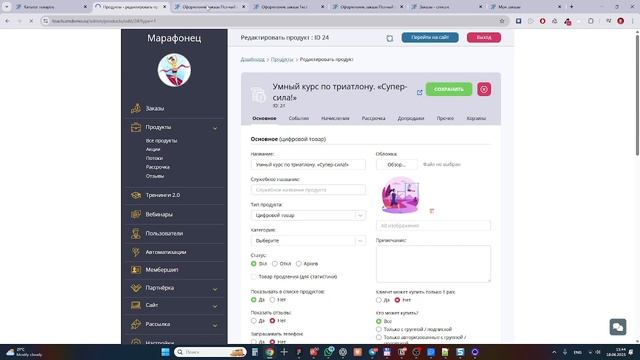Click the Alt изображения input field

(433, 226)
